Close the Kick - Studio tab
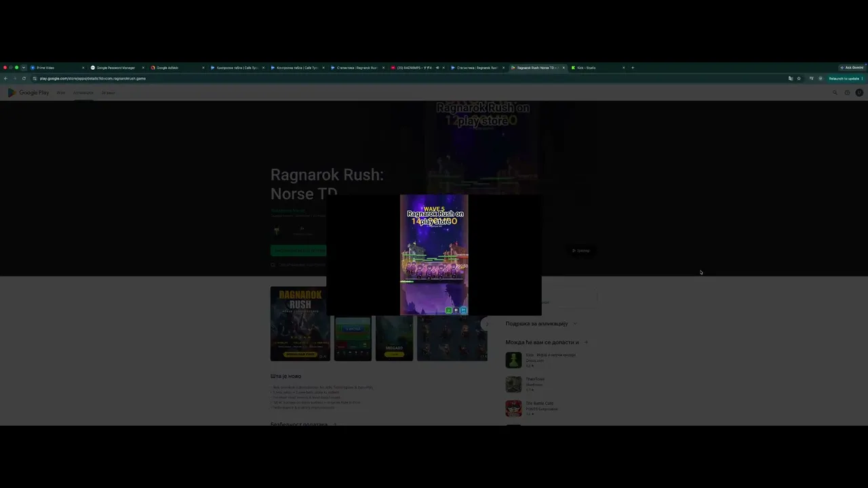The height and width of the screenshot is (488, 868). [x=623, y=68]
